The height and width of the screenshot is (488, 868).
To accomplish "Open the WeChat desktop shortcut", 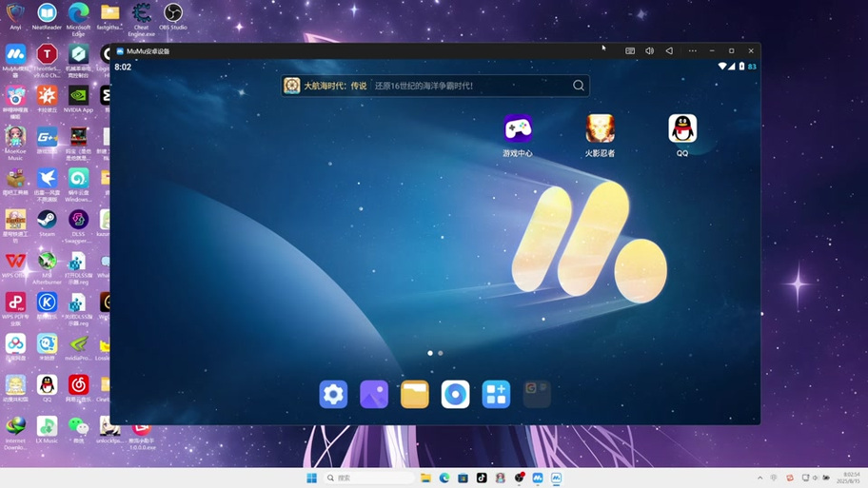I will (78, 430).
